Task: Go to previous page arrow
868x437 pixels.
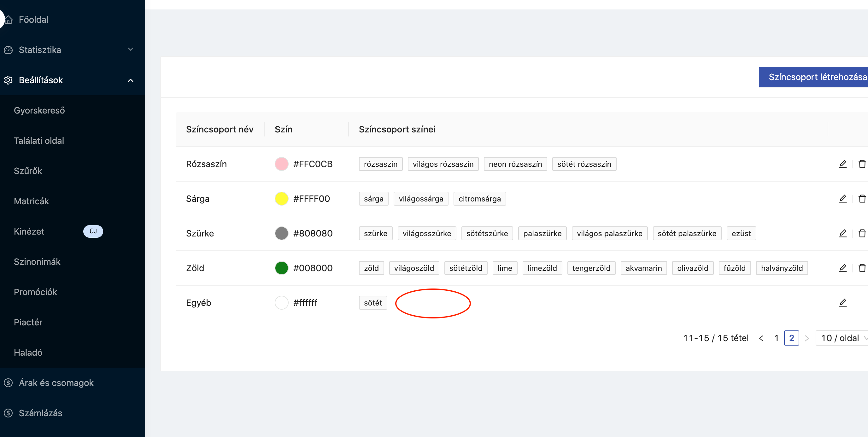Action: [761, 338]
